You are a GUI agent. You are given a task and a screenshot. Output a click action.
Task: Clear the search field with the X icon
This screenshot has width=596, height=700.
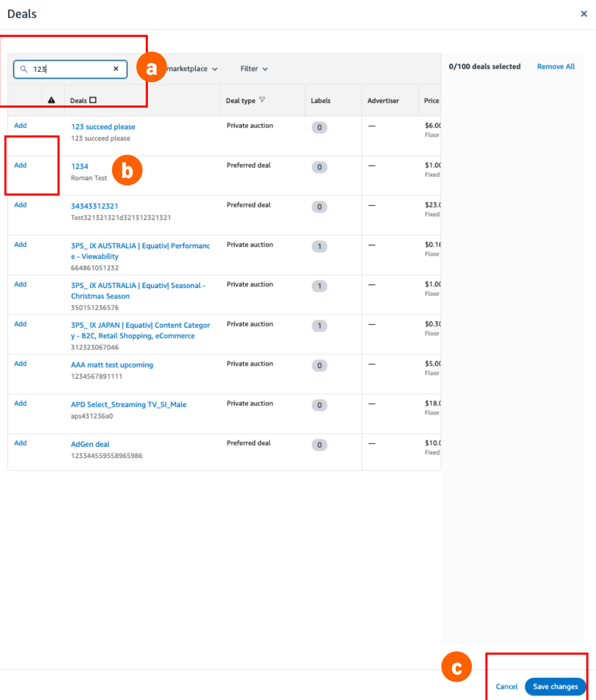click(x=116, y=69)
